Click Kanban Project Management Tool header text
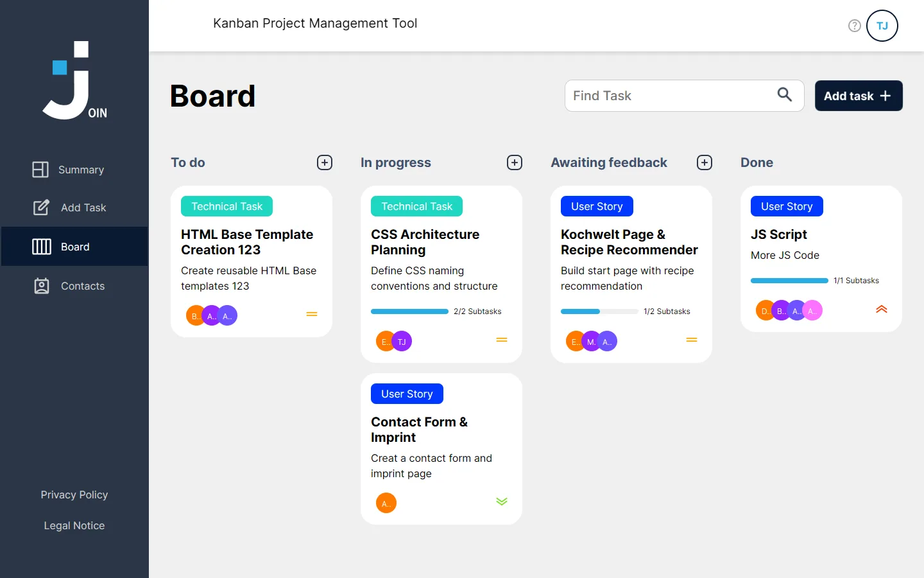Image resolution: width=924 pixels, height=578 pixels. pyautogui.click(x=315, y=23)
